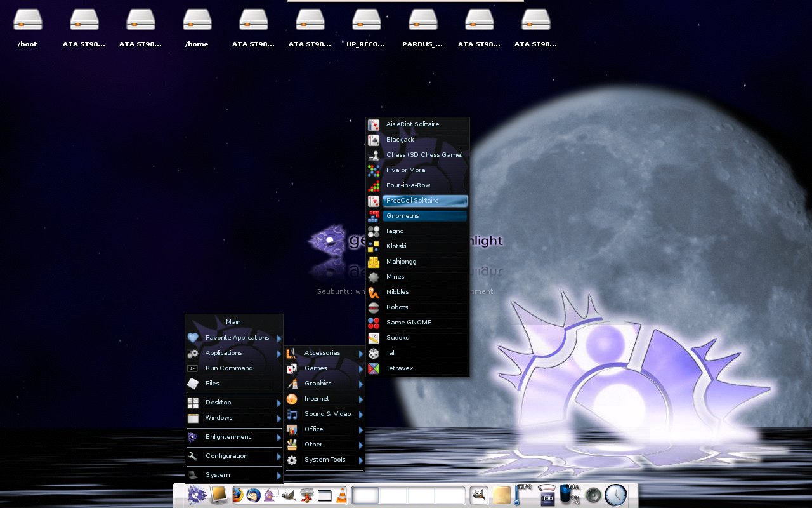
Task: Click the Tali dice icon
Action: tap(374, 353)
